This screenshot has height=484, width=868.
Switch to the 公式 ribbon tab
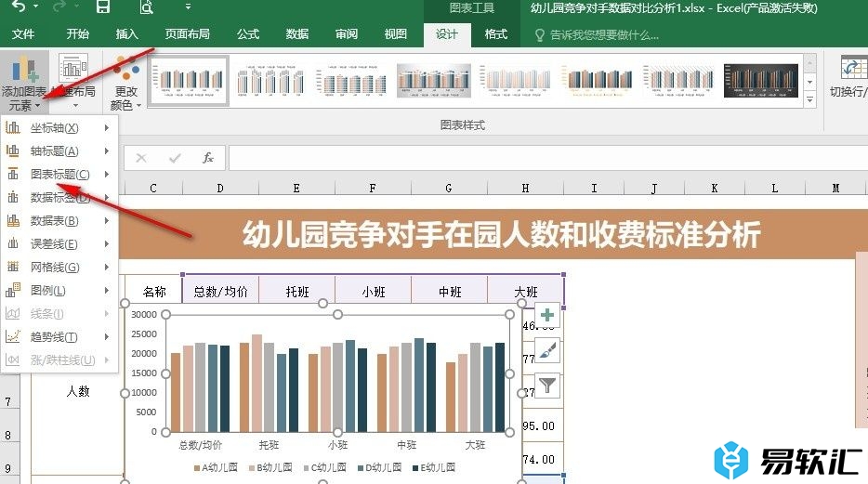(248, 34)
